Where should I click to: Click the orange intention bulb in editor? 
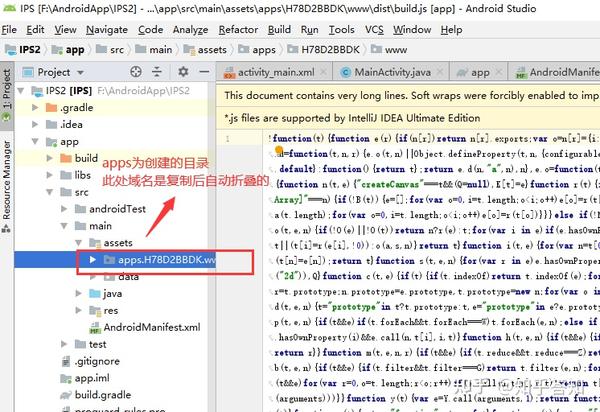[279, 150]
